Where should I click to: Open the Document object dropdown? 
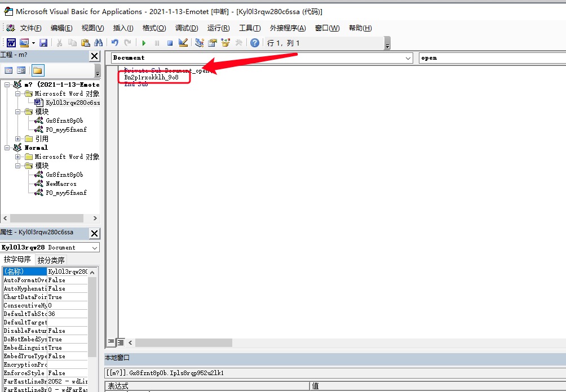pyautogui.click(x=408, y=58)
